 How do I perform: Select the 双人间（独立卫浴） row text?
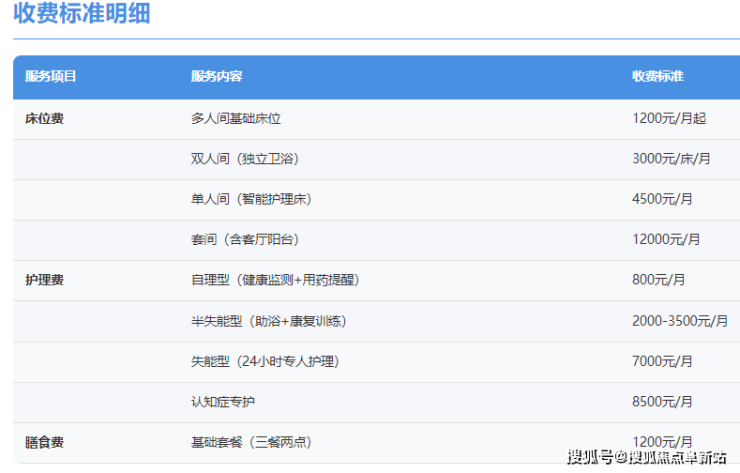244,159
